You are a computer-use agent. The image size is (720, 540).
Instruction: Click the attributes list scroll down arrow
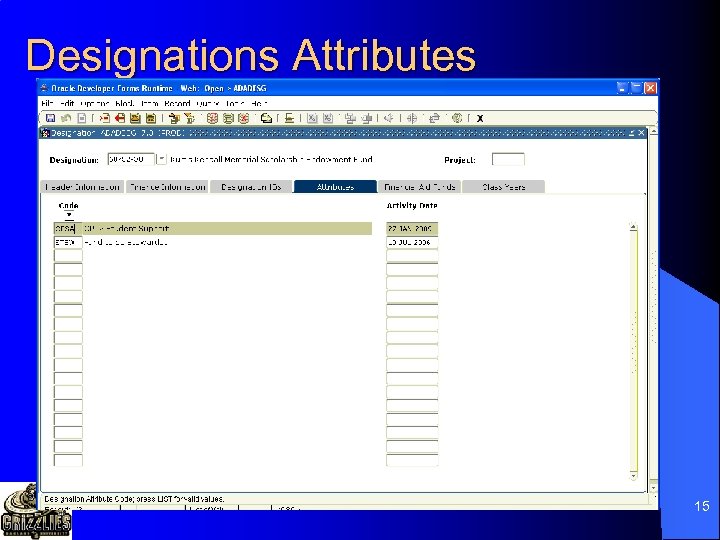pyautogui.click(x=634, y=476)
